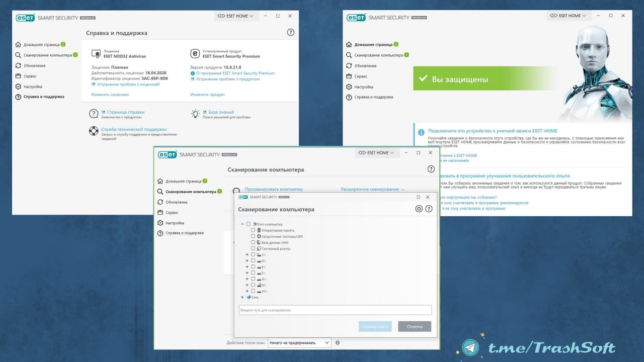
Task: Check the G:\ drive checkbox
Action: click(x=253, y=279)
